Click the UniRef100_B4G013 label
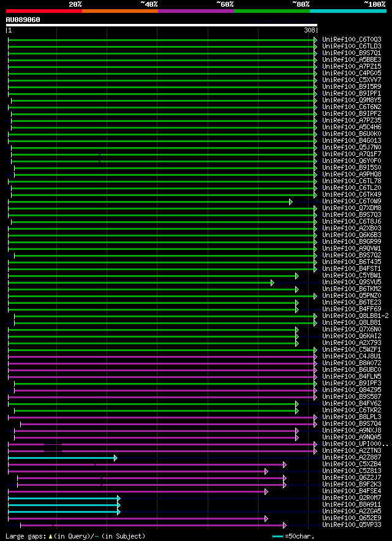The height and width of the screenshot is (541, 392). [x=352, y=141]
